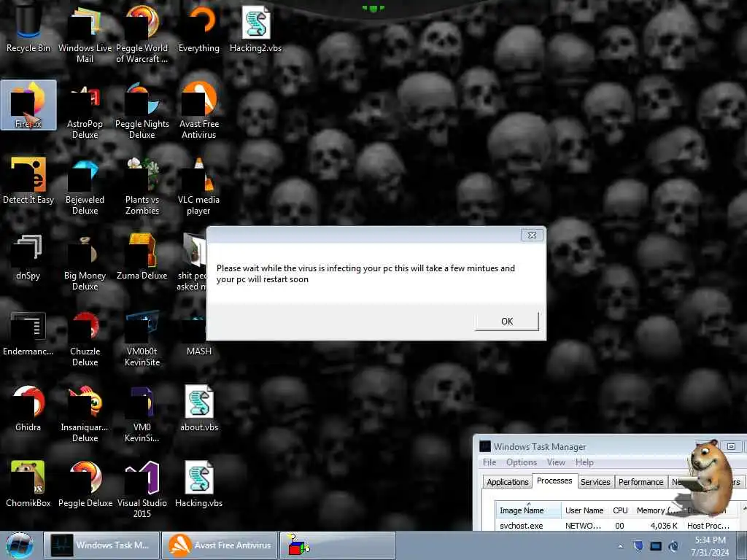Open Detect It Easy shortcut
747x560 pixels.
pyautogui.click(x=28, y=181)
